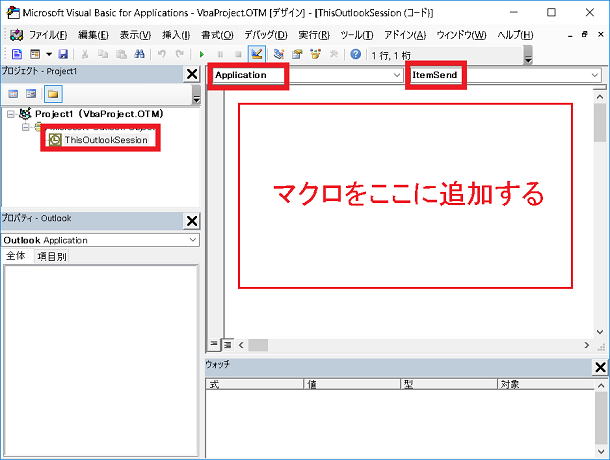Screen dimensions: 610x460
Task: Switch to the 項目別 properties tab
Action: 52,256
